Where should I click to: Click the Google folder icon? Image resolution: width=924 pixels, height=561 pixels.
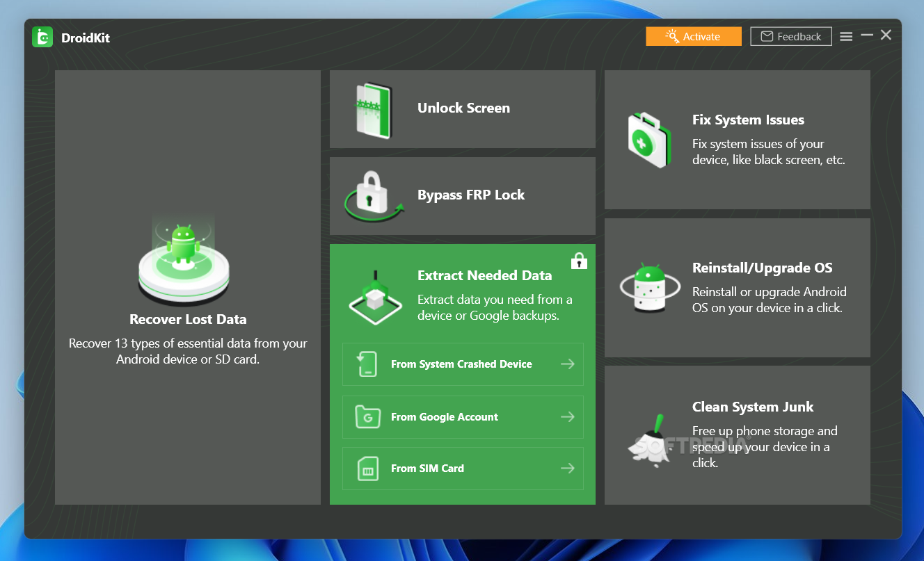pos(367,417)
